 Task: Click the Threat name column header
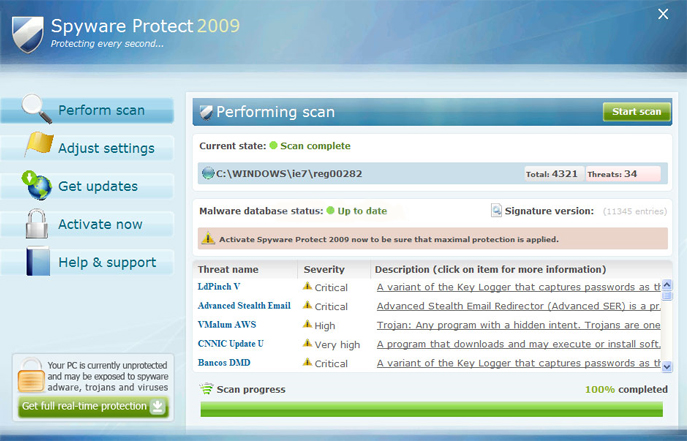point(228,269)
